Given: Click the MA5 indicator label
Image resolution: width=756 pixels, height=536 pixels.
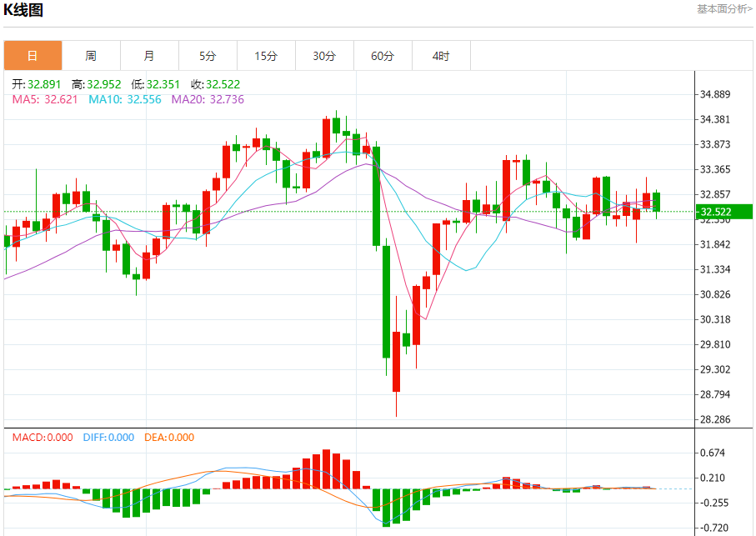Looking at the screenshot, I should pos(45,99).
